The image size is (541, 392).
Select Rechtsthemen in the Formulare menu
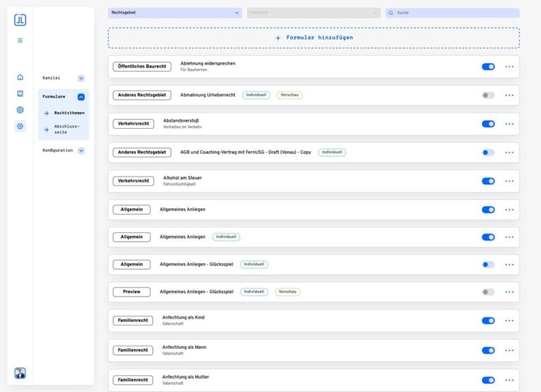tap(69, 113)
